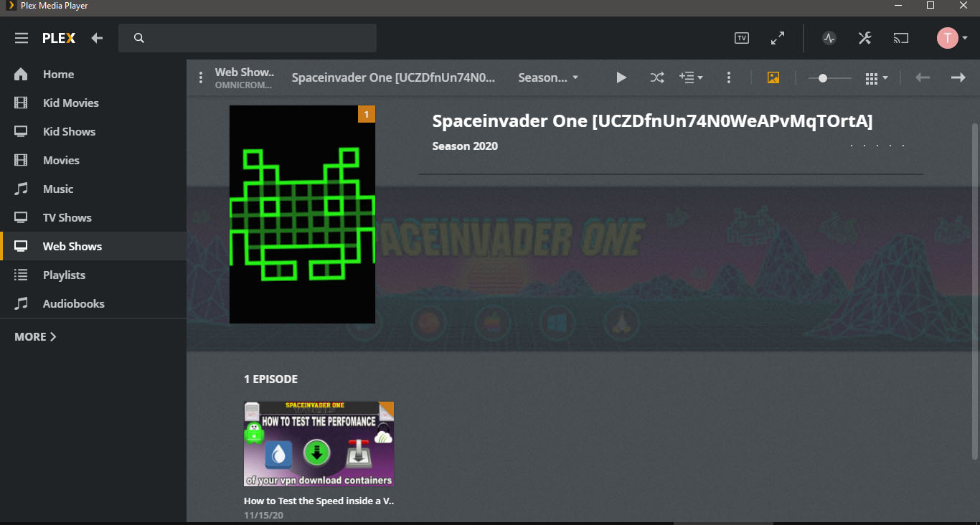Expand the MORE sidebar section

click(x=35, y=336)
